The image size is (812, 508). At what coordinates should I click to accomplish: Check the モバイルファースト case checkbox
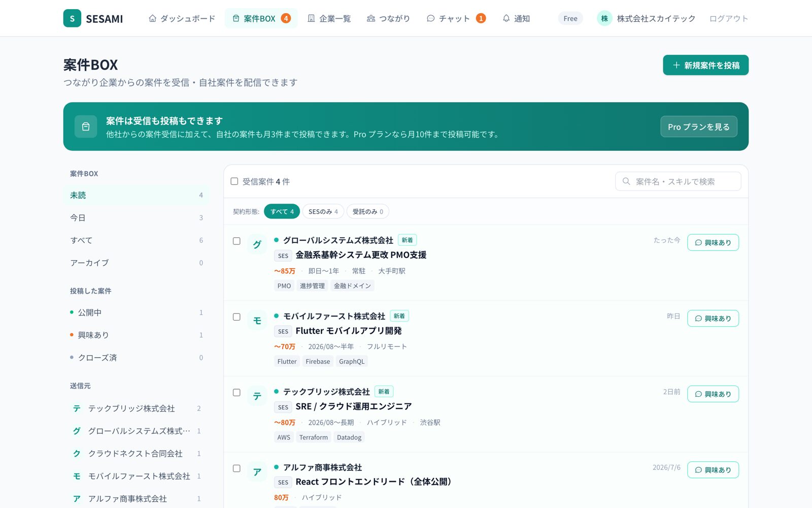point(236,316)
